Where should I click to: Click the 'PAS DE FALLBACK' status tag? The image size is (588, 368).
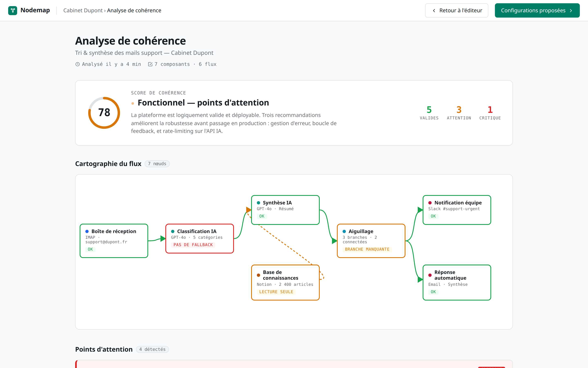(193, 245)
